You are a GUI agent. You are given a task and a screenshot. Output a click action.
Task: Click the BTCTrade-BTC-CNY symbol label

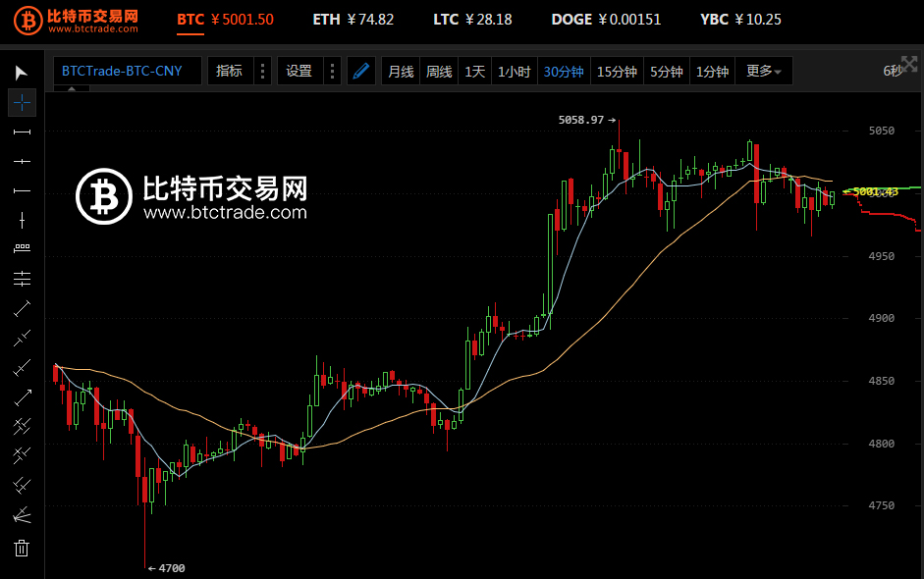(122, 72)
